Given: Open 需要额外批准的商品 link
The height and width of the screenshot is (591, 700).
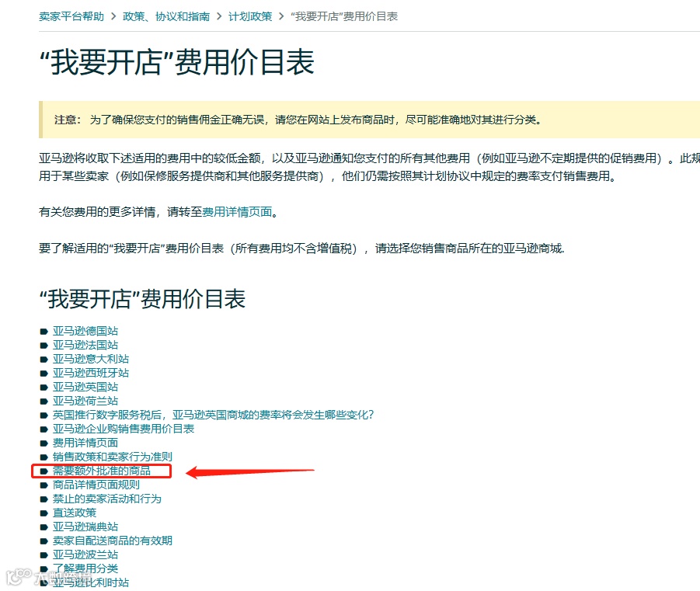Looking at the screenshot, I should pos(102,471).
